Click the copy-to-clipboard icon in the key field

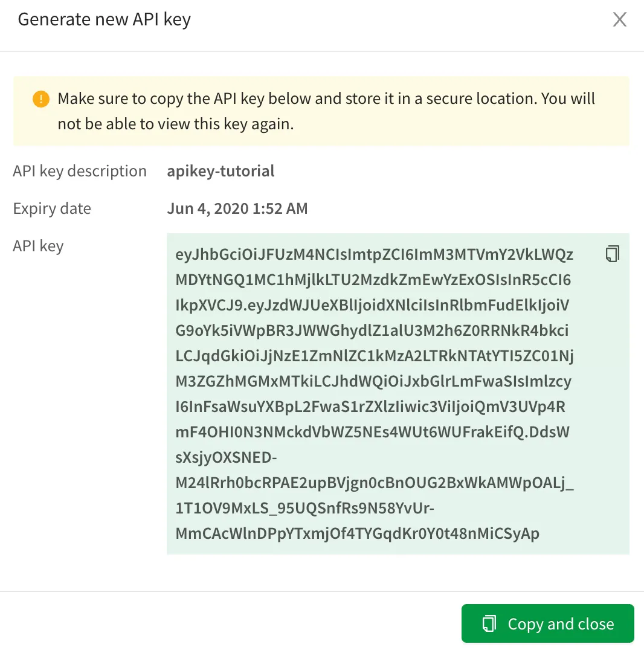pos(612,254)
